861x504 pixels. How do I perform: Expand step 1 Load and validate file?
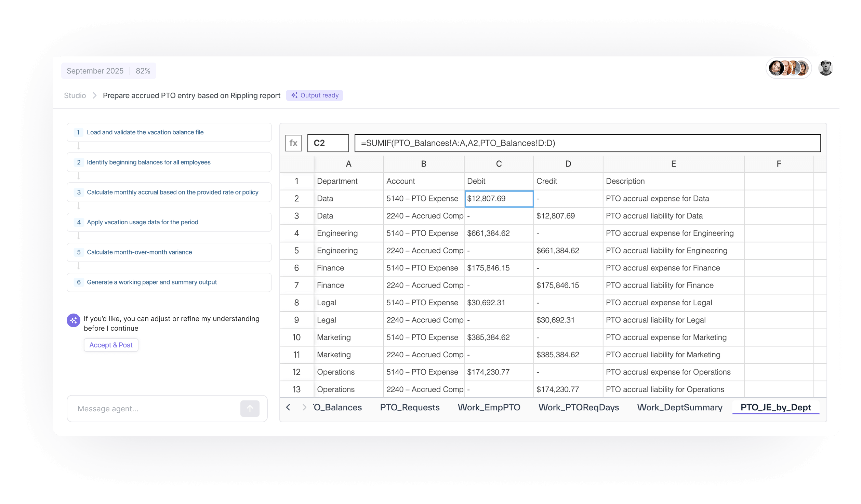pyautogui.click(x=169, y=132)
